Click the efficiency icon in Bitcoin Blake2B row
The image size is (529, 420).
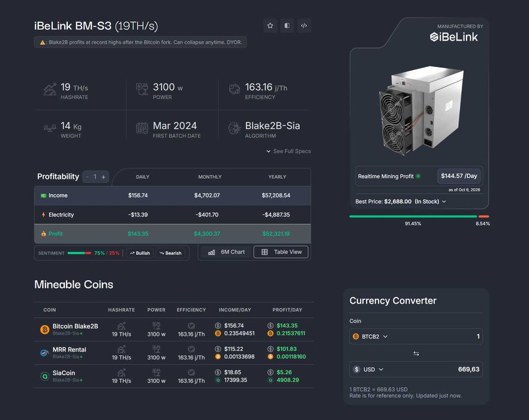(191, 326)
